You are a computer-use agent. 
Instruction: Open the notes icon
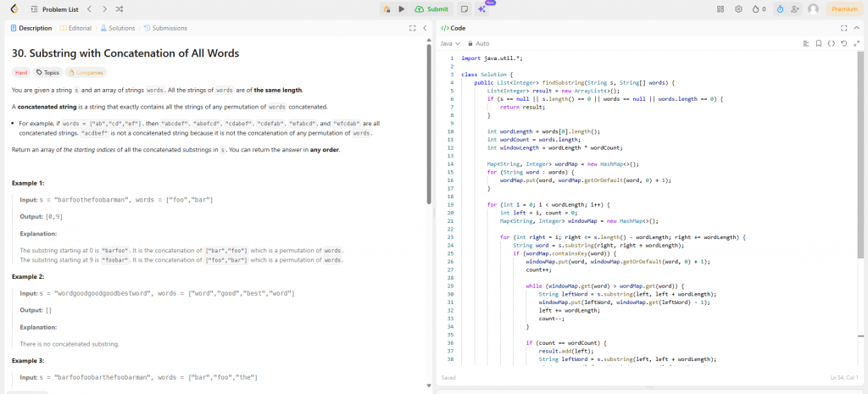coord(465,8)
